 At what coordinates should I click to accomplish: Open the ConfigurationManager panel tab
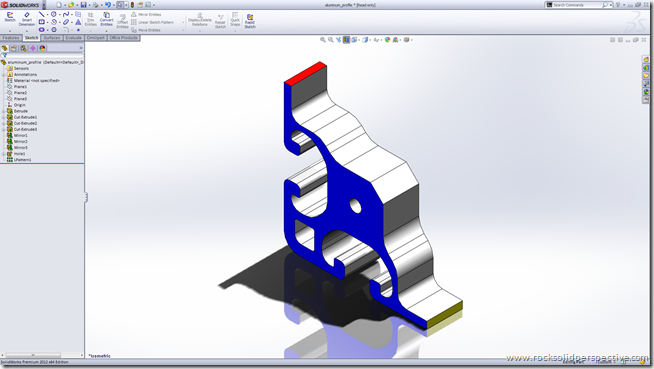coord(23,48)
